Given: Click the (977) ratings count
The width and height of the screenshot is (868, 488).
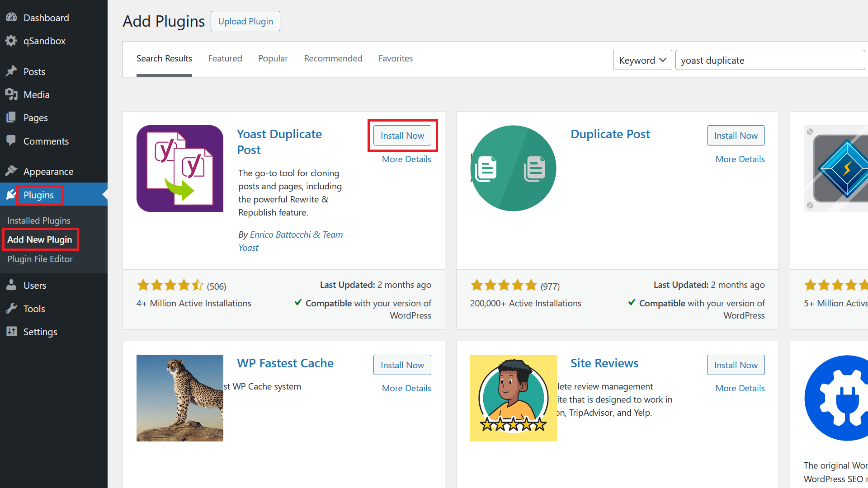Looking at the screenshot, I should coord(550,286).
